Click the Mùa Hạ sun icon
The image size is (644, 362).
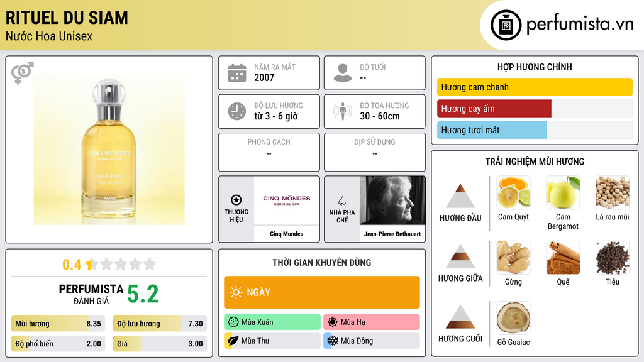(x=333, y=322)
